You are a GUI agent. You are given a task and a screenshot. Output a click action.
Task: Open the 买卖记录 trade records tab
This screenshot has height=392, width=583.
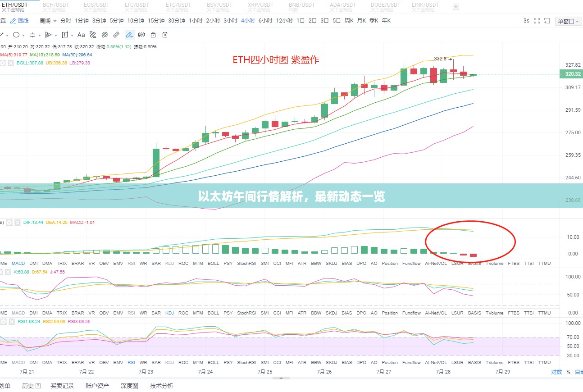(x=62, y=386)
